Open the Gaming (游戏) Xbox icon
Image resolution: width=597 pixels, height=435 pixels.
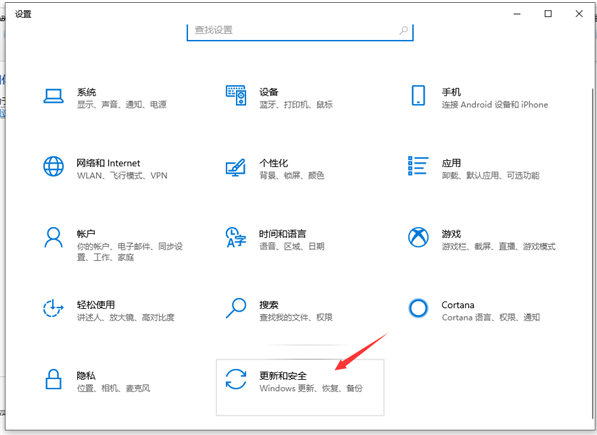coord(418,237)
